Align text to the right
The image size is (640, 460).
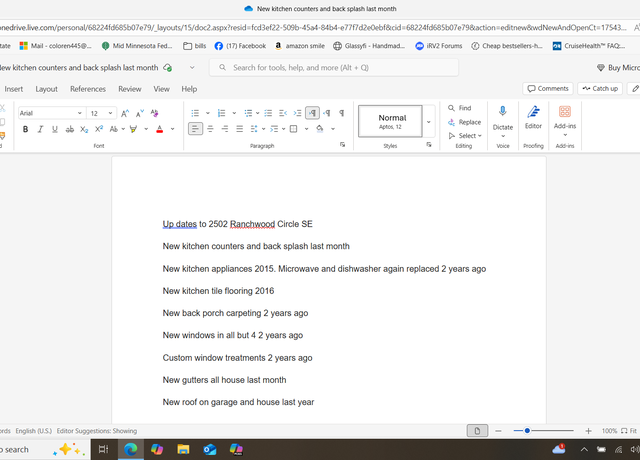[x=225, y=129]
